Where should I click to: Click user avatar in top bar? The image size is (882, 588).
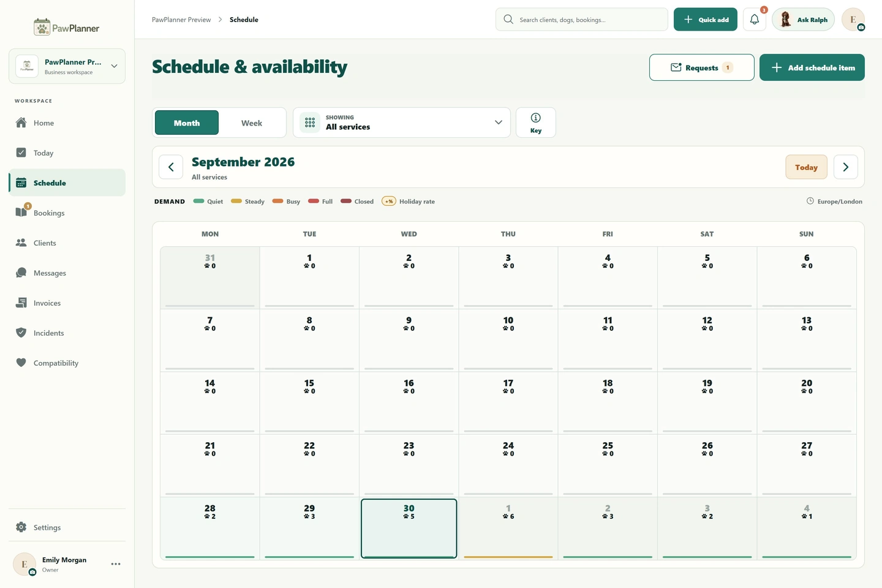coord(853,20)
